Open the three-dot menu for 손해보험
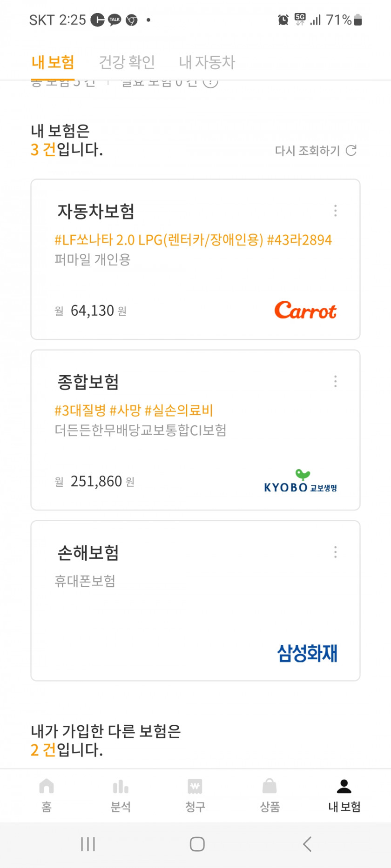 335,552
